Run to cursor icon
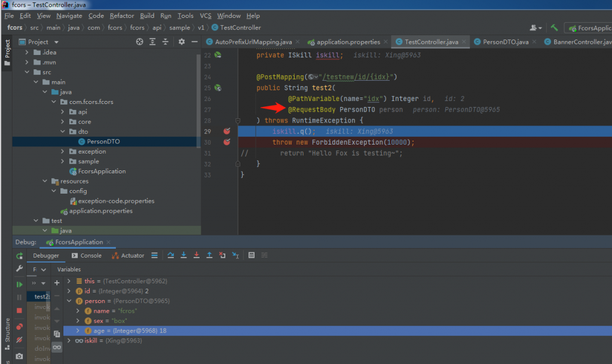The width and height of the screenshot is (612, 364). (x=235, y=255)
